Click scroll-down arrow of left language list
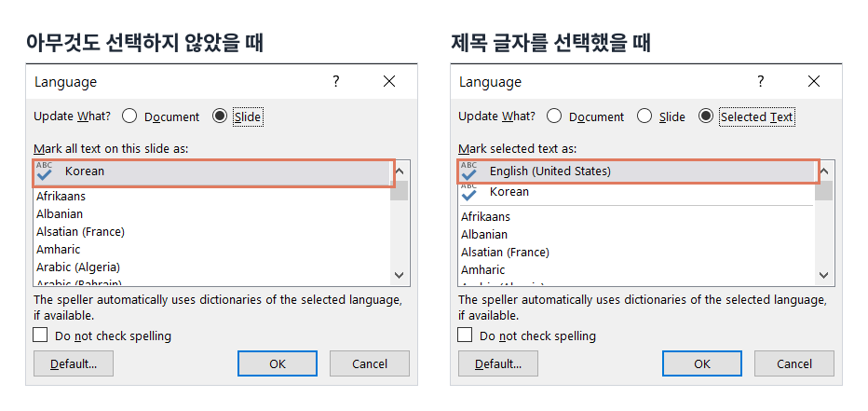This screenshot has width=868, height=411. tap(400, 275)
